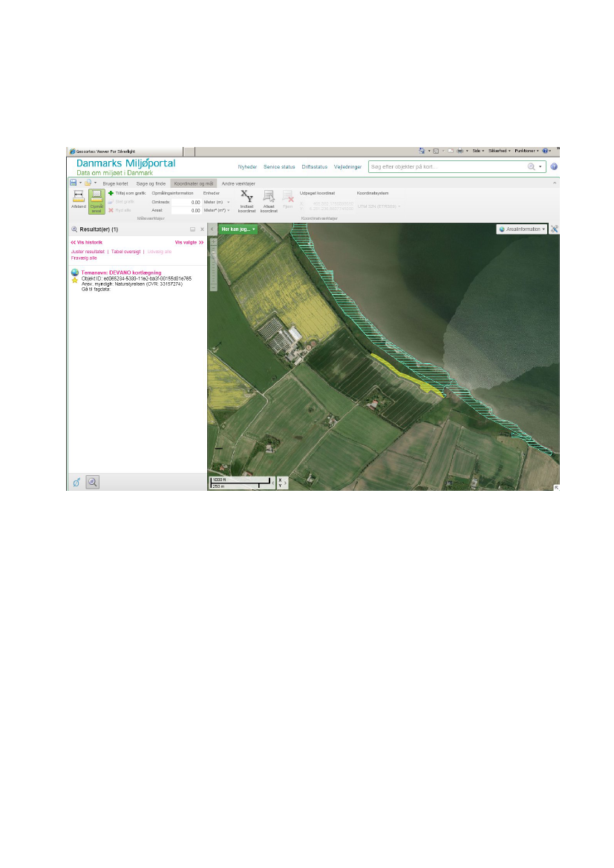Click the Omkreds value field
This screenshot has height=868, width=614.
coord(186,202)
